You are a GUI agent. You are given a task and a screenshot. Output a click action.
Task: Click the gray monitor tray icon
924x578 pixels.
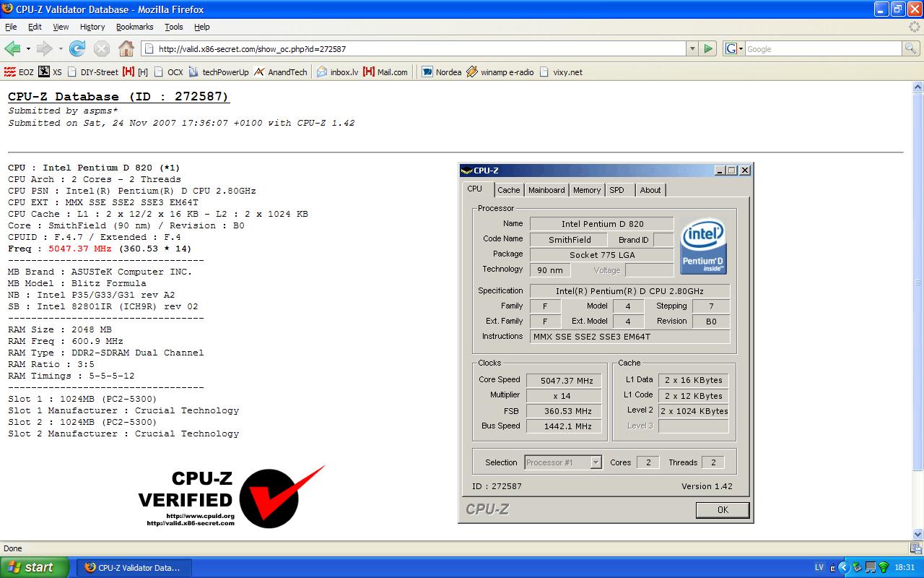coord(870,567)
